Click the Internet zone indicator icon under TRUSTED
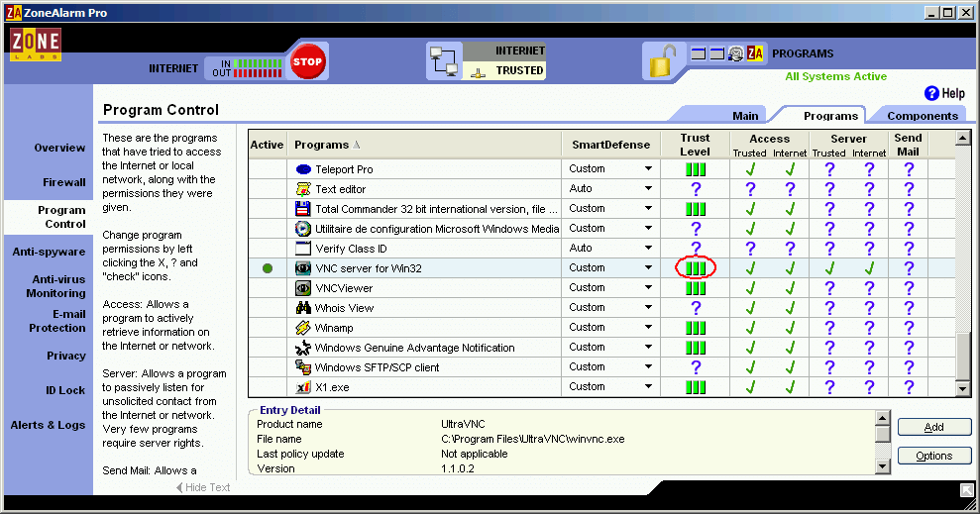 pos(479,72)
